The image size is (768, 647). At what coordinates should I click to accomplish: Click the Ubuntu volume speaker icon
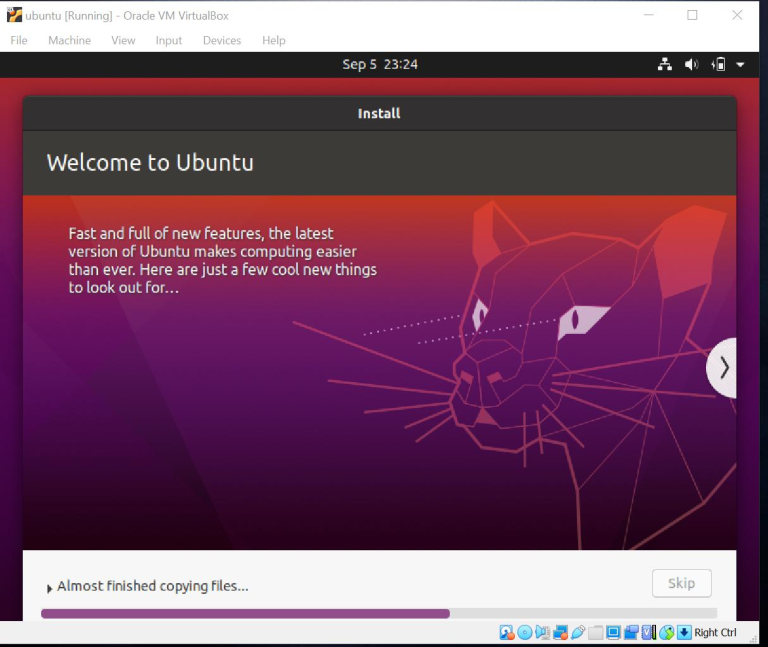pyautogui.click(x=691, y=65)
